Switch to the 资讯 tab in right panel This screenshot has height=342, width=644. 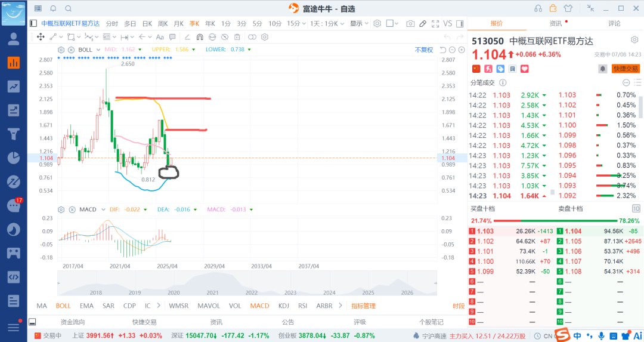click(556, 23)
